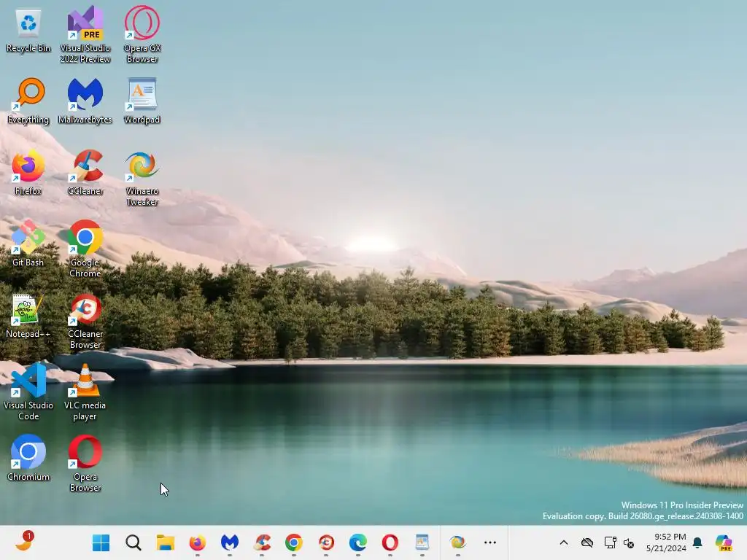The width and height of the screenshot is (747, 560).
Task: Select the Notepad++ desktop shortcut
Action: 28,316
